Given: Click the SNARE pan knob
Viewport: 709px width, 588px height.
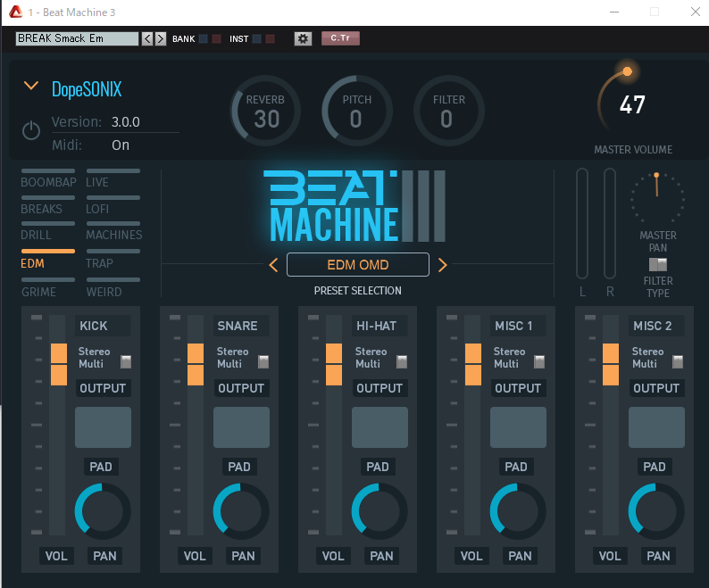Looking at the screenshot, I should click(x=241, y=511).
